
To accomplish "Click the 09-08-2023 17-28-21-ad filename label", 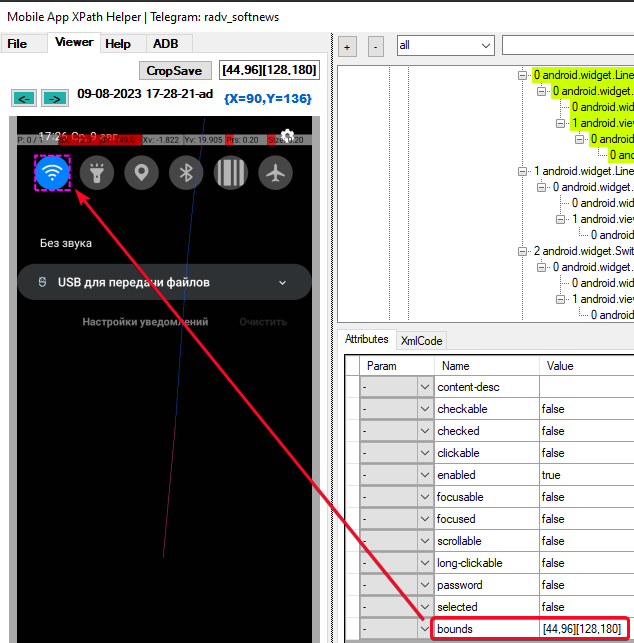I will pos(145,94).
